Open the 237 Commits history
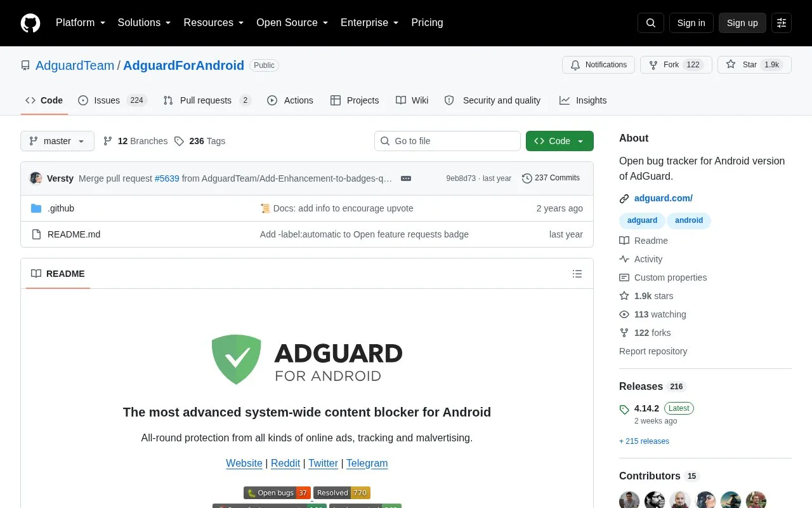This screenshot has height=508, width=812. tap(551, 178)
